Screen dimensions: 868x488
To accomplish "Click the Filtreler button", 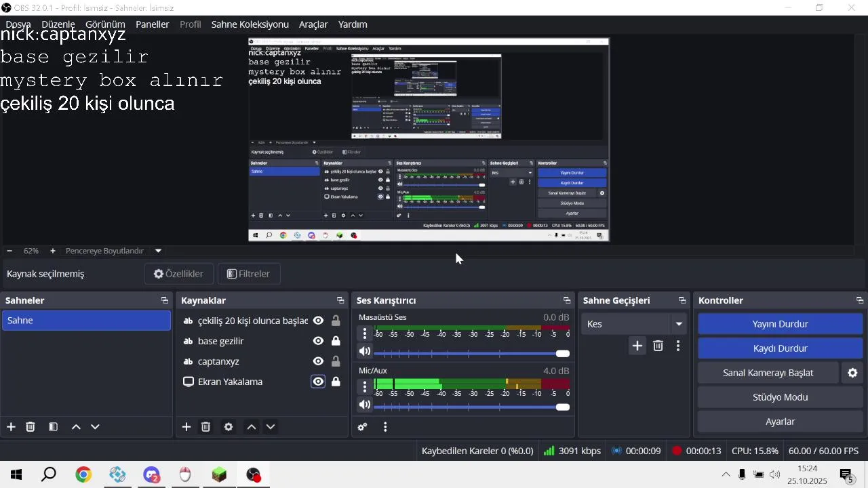I will click(248, 274).
